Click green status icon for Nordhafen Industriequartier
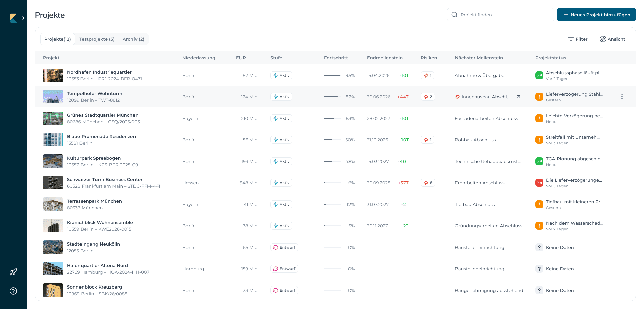 point(539,75)
